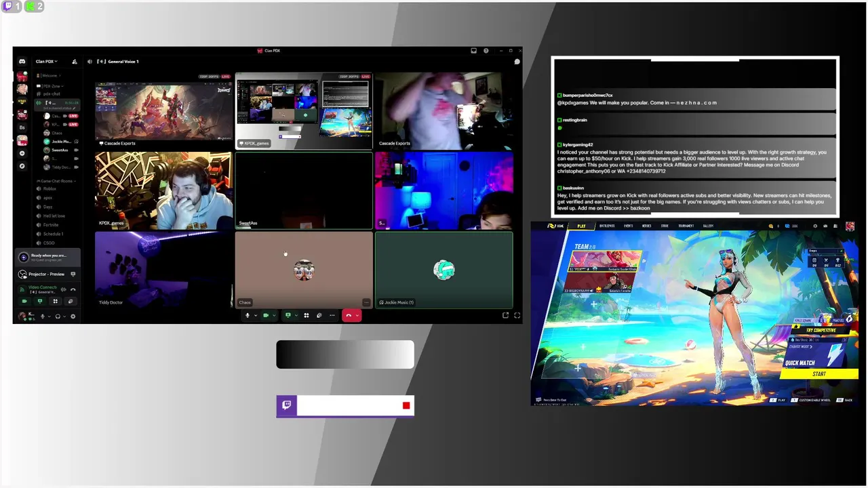Open EVENTS tab in game menu
This screenshot has width=868, height=488.
coord(629,226)
